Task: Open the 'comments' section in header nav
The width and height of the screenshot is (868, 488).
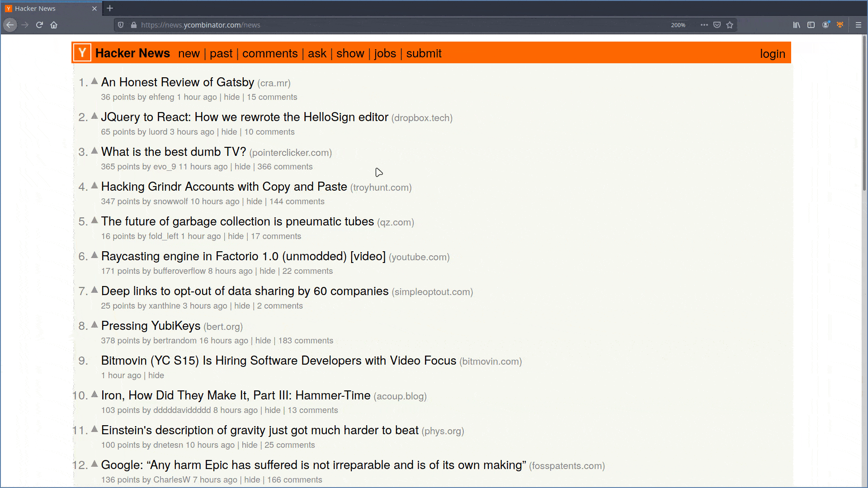Action: [x=270, y=53]
